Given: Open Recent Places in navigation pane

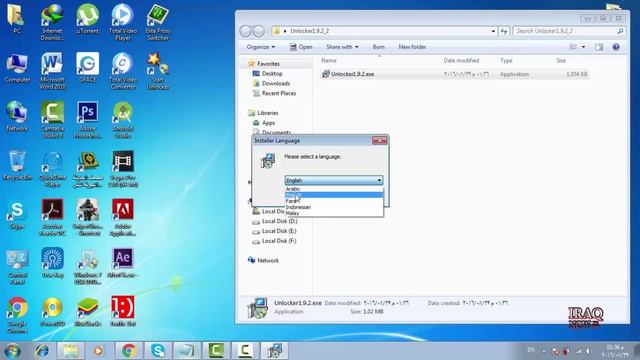Looking at the screenshot, I should pyautogui.click(x=279, y=93).
